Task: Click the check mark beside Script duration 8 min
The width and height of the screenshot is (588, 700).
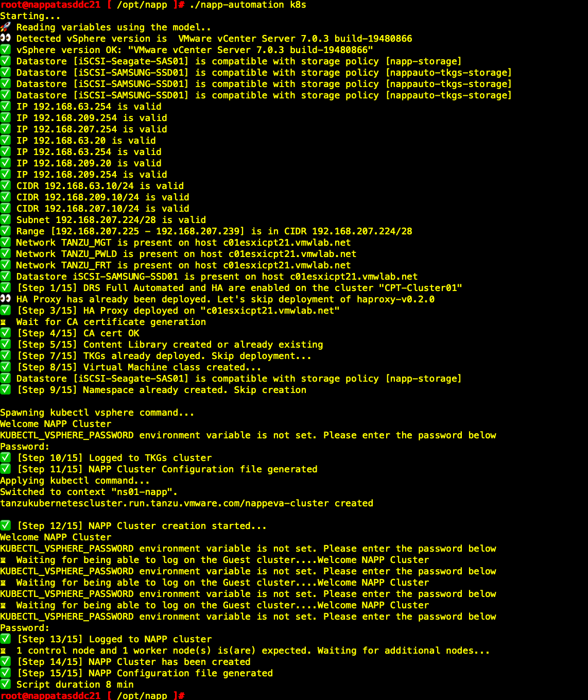Action: pyautogui.click(x=5, y=685)
